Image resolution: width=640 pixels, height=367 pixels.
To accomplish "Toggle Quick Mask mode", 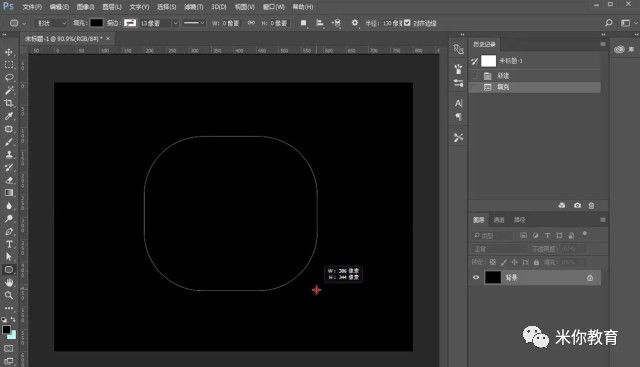I will pyautogui.click(x=9, y=348).
